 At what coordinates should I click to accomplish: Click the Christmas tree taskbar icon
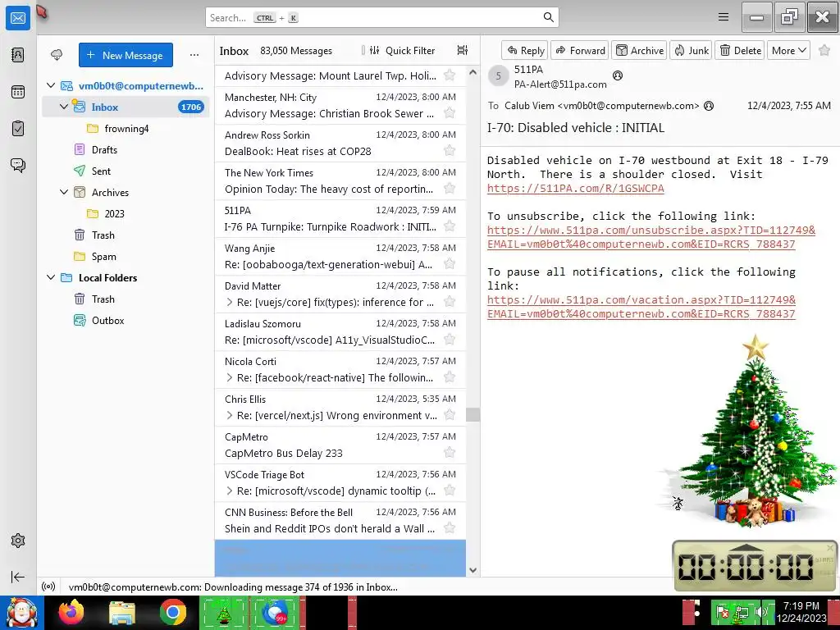click(x=223, y=612)
